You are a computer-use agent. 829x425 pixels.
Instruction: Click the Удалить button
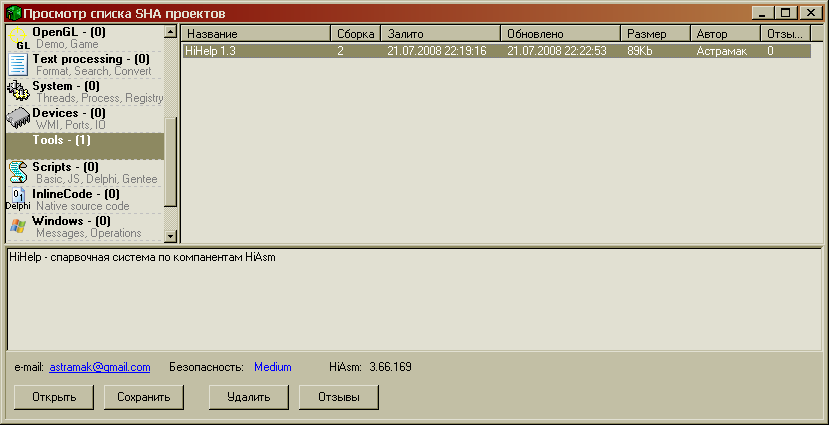coord(249,397)
